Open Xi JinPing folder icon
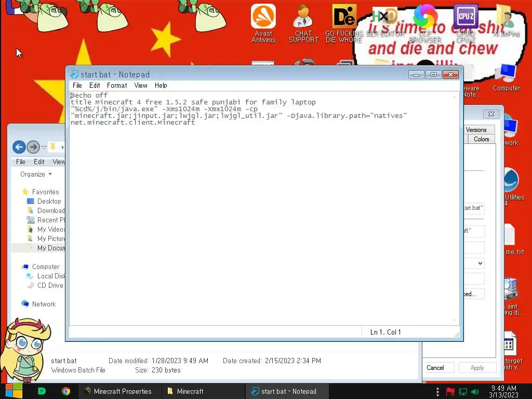Viewport: 532px width, 399px height. pos(506,20)
